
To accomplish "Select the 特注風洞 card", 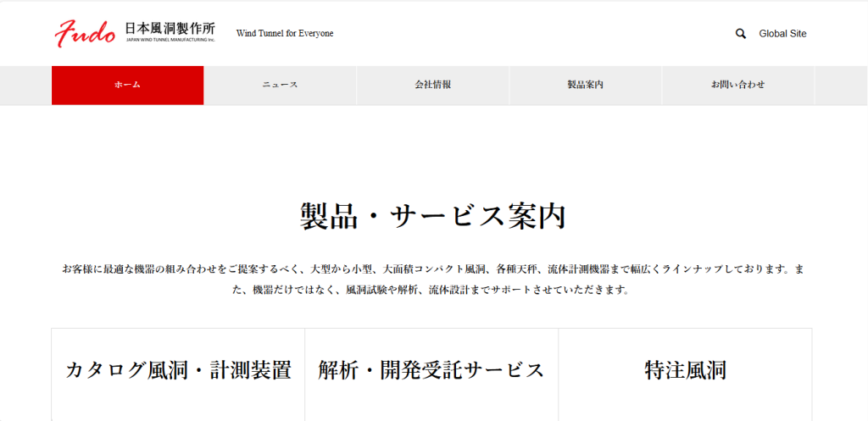I will 685,370.
